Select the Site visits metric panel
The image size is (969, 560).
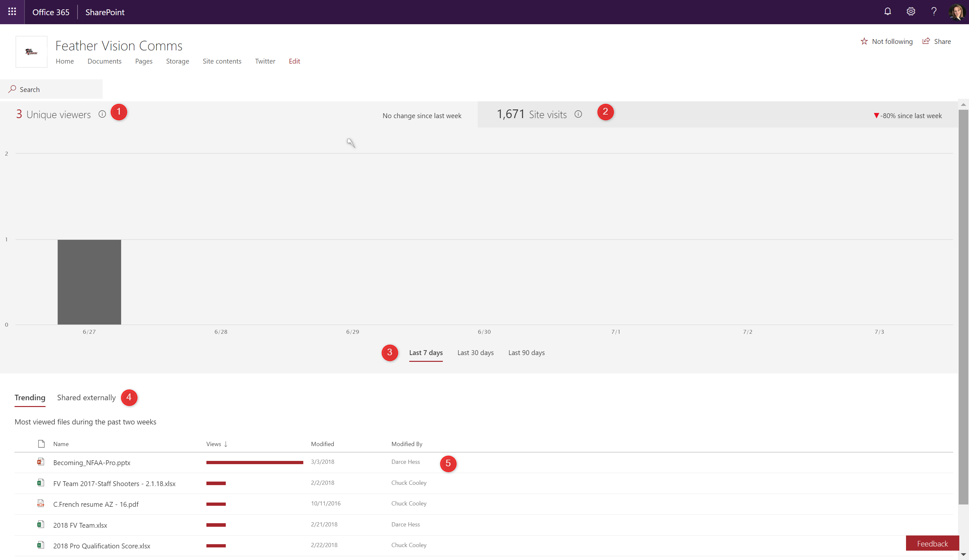(x=717, y=115)
